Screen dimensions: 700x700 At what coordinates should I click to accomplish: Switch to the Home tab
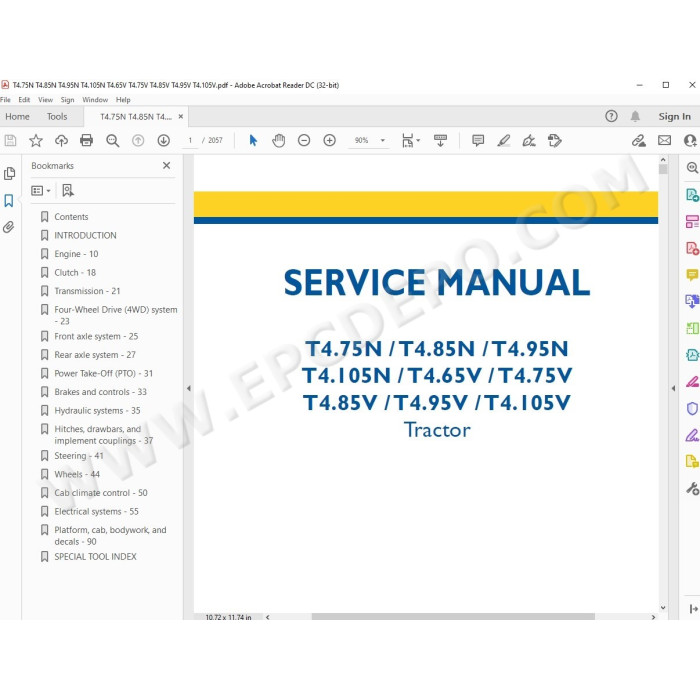(x=17, y=117)
